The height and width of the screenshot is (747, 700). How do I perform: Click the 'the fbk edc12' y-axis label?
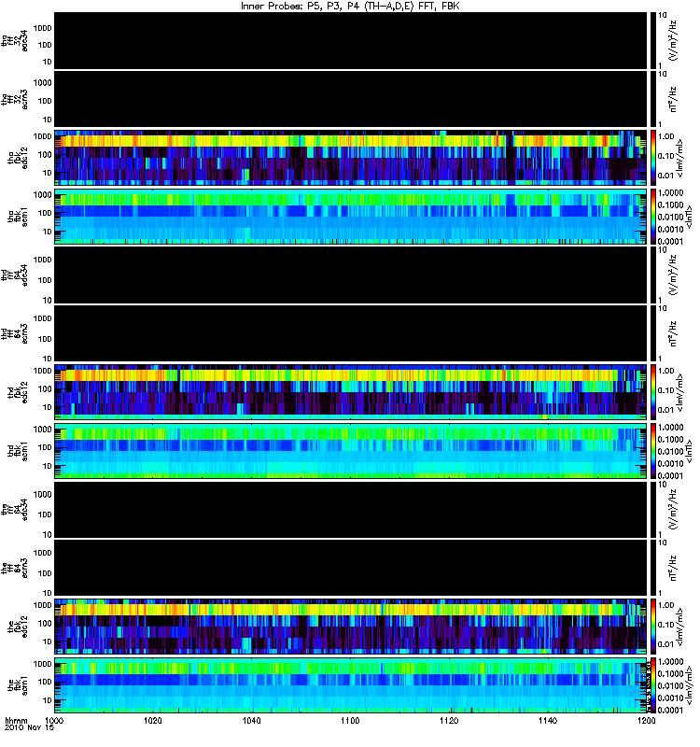pos(18,626)
